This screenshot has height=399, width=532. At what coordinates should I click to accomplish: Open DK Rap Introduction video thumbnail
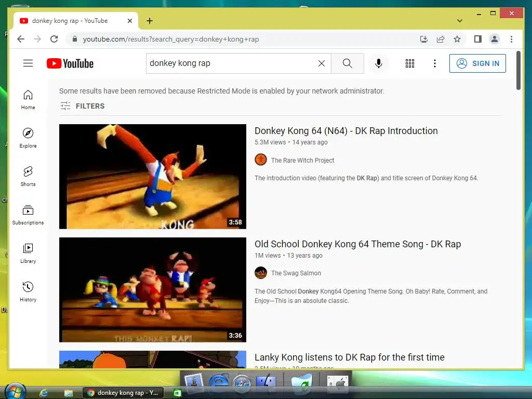[x=152, y=177]
